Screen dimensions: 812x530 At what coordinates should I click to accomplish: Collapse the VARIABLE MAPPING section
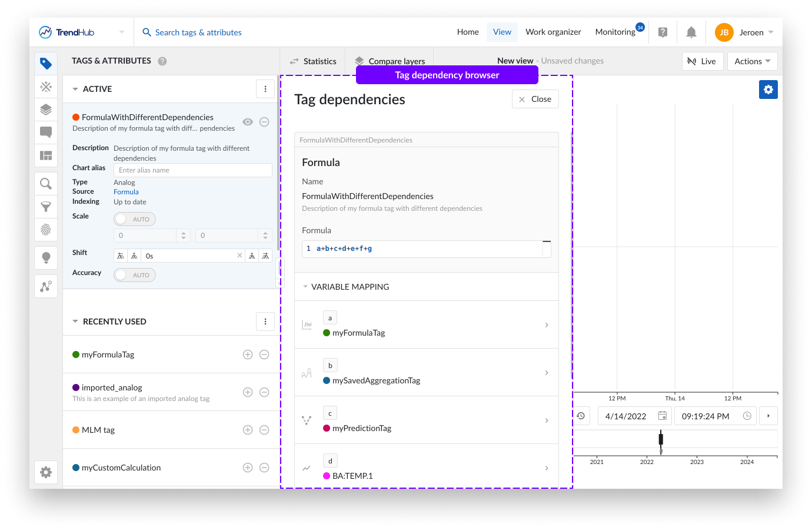305,287
